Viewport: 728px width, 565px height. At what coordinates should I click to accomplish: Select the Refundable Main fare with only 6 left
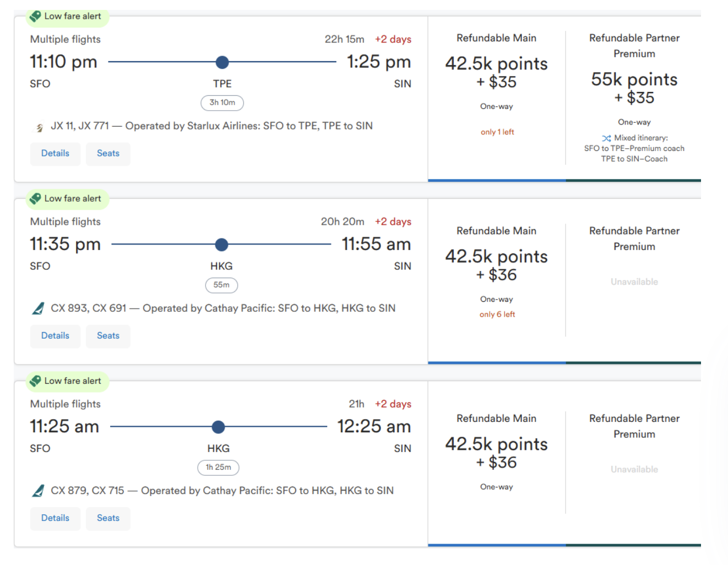[496, 265]
